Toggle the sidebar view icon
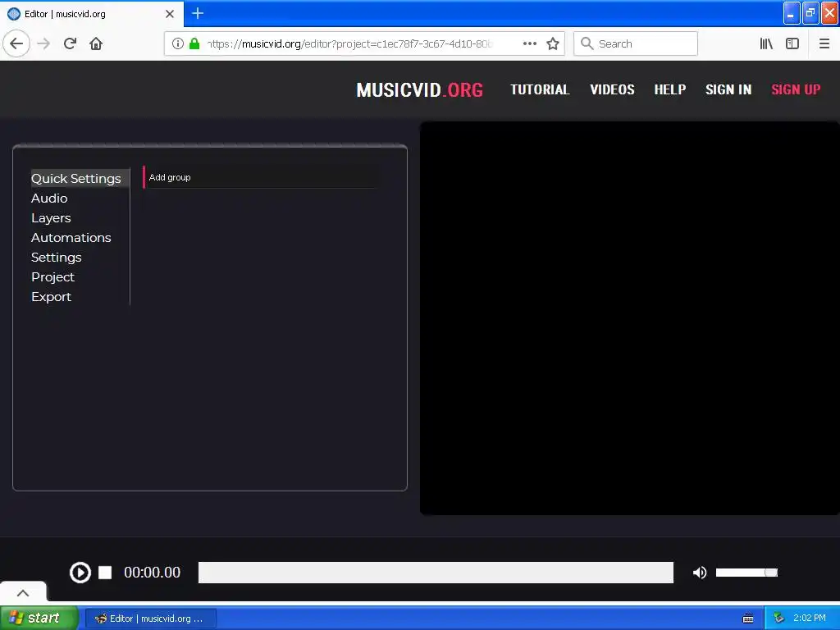Screen dimensions: 840x630 (792, 43)
